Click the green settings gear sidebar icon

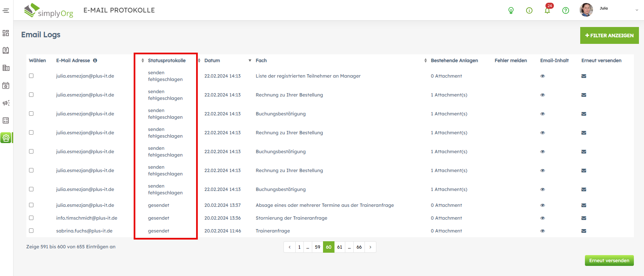pos(6,138)
